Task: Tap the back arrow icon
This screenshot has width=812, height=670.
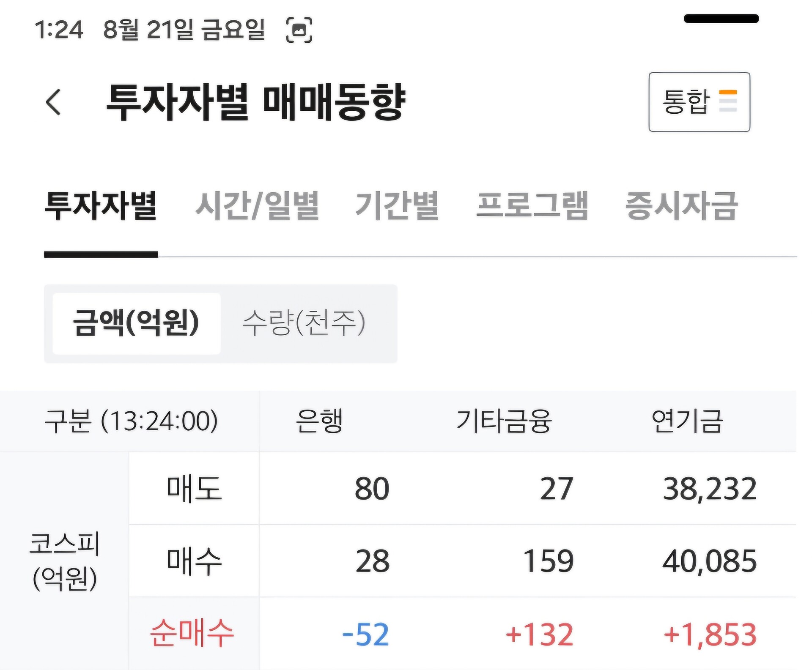Action: pos(53,102)
